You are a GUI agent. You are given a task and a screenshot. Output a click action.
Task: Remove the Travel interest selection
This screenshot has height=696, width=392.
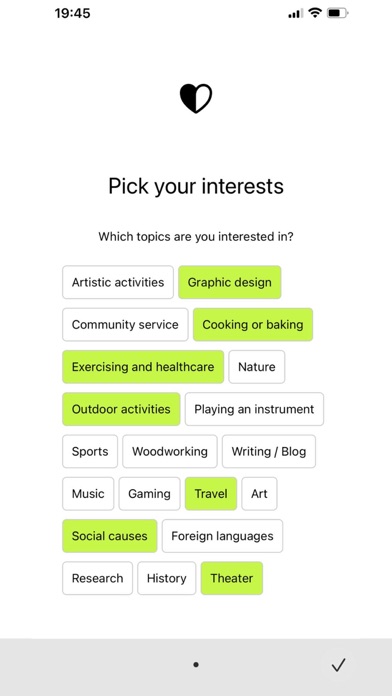(x=211, y=494)
